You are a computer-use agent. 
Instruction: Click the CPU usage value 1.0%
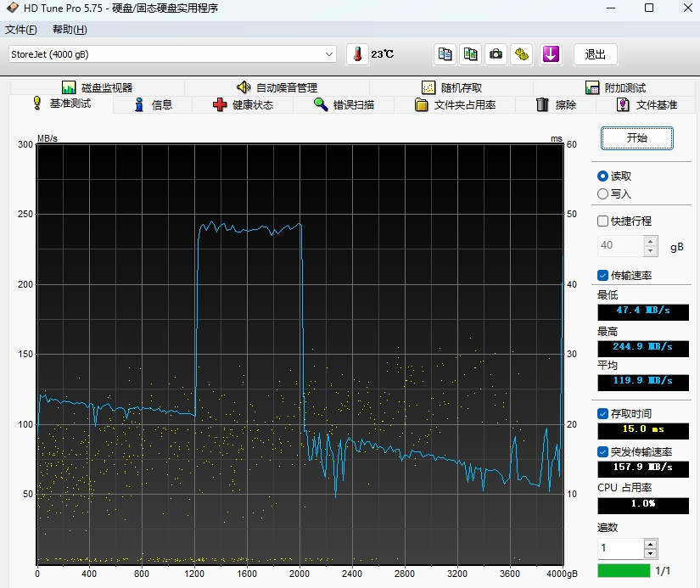tap(643, 506)
